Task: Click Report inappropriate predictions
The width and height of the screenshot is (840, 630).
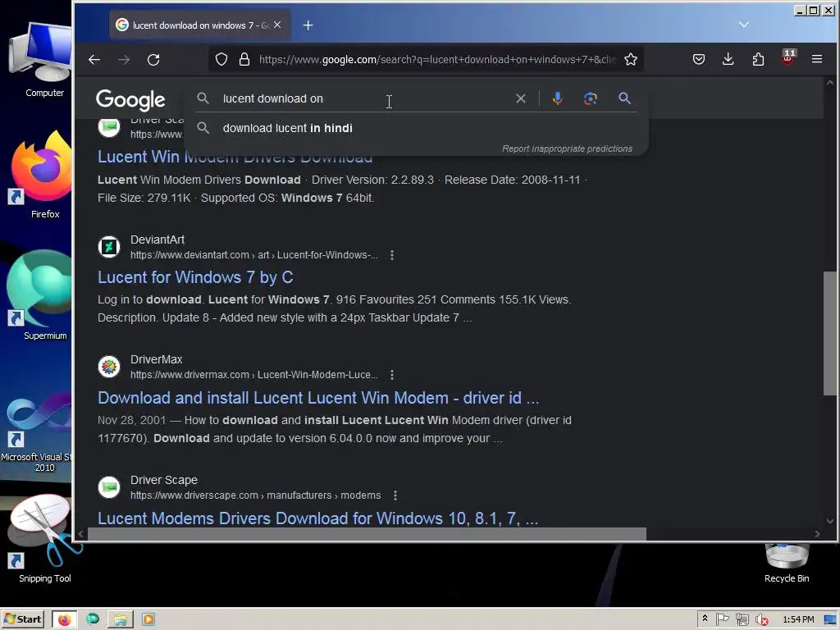Action: 567,149
